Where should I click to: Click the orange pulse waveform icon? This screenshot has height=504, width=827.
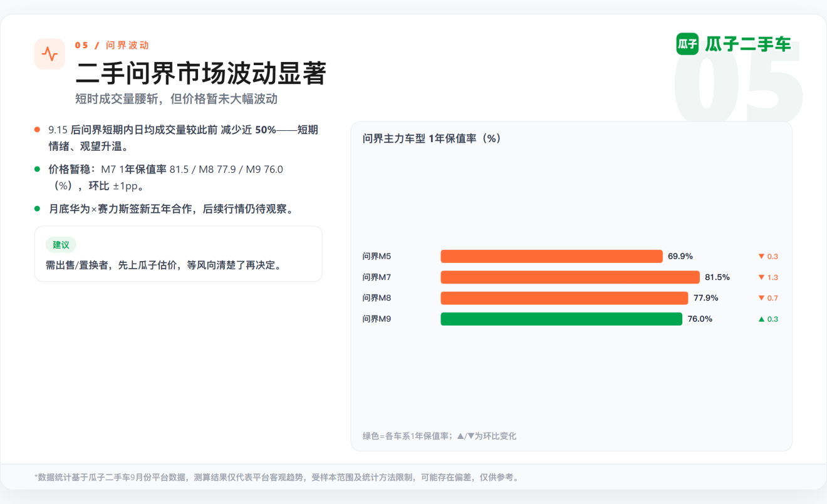49,54
